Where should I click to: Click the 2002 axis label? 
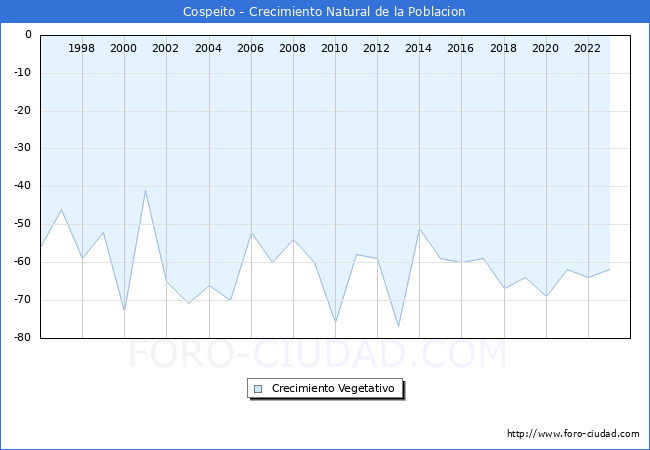(x=166, y=48)
